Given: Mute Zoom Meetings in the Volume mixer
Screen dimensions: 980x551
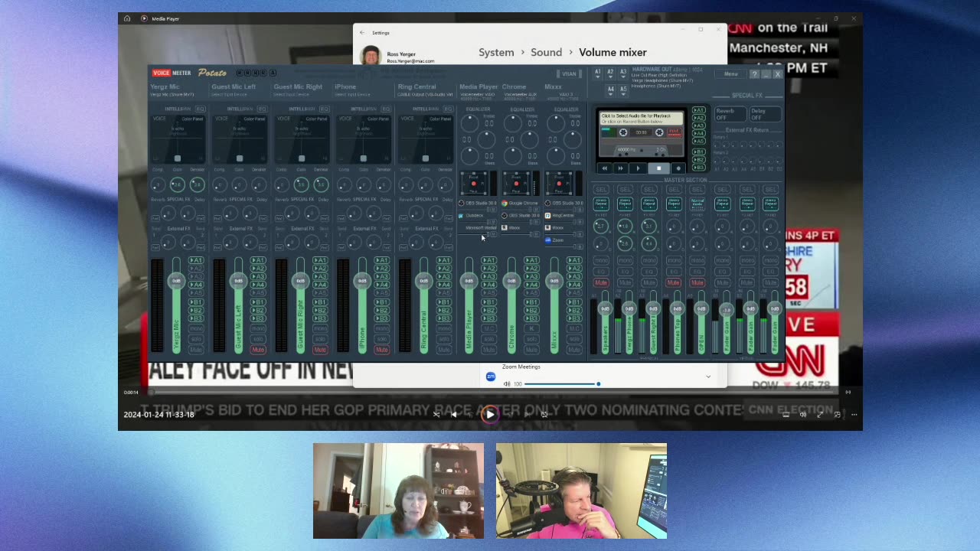Looking at the screenshot, I should coord(507,384).
